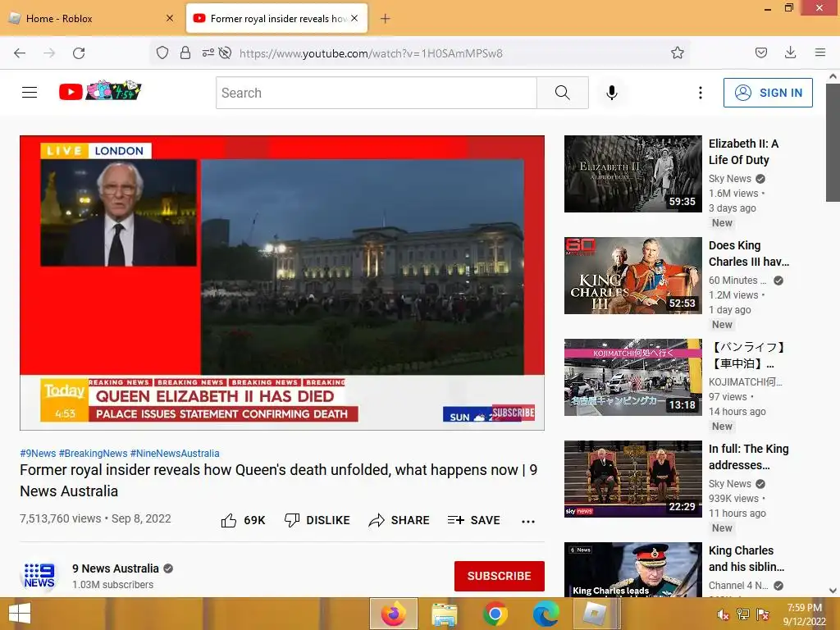Viewport: 840px width, 630px height.
Task: Open 9 News Australia channel name link
Action: point(116,568)
